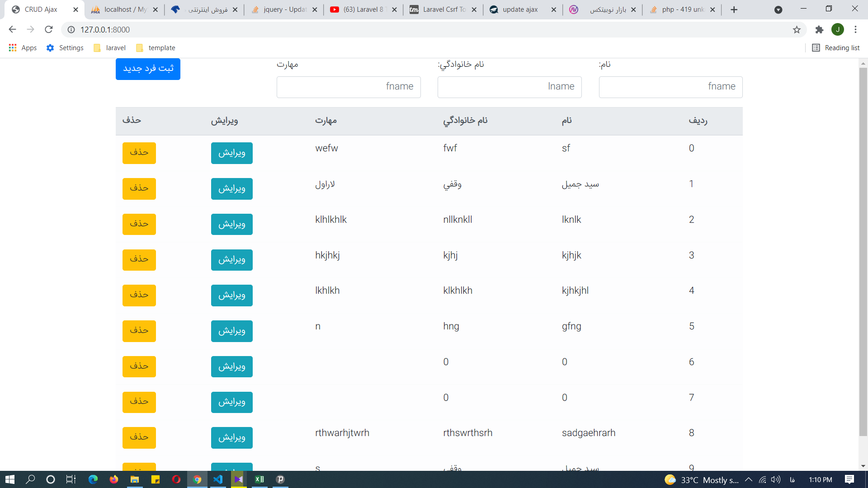The height and width of the screenshot is (488, 868).
Task: Click the lname input field
Action: pyautogui.click(x=509, y=87)
